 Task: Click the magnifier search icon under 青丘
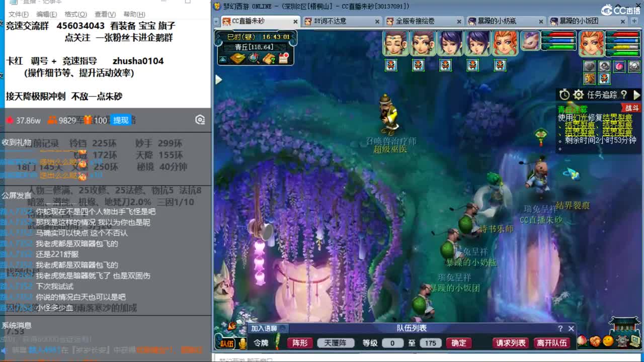tap(254, 58)
